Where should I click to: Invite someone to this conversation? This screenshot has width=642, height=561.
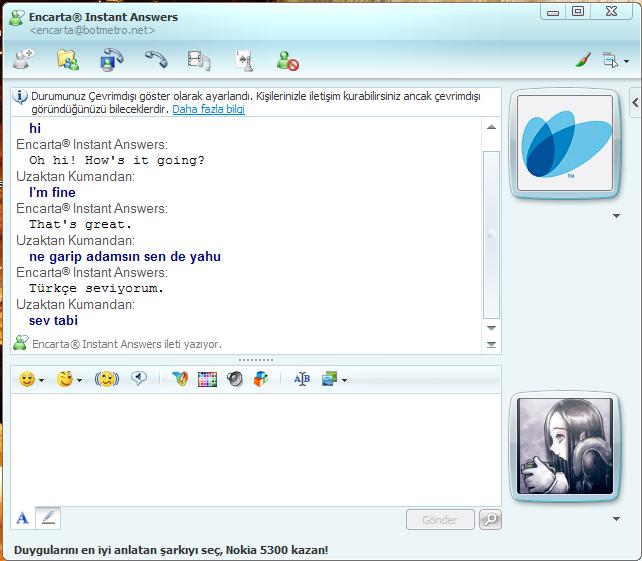click(23, 59)
